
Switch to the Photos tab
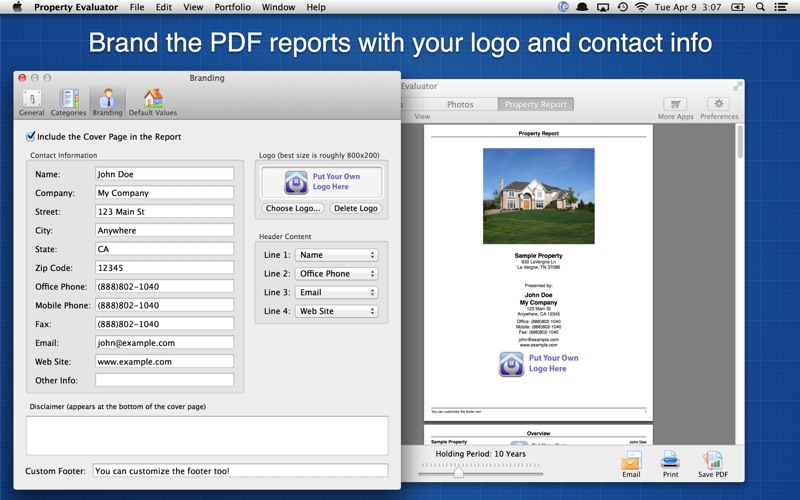[460, 104]
